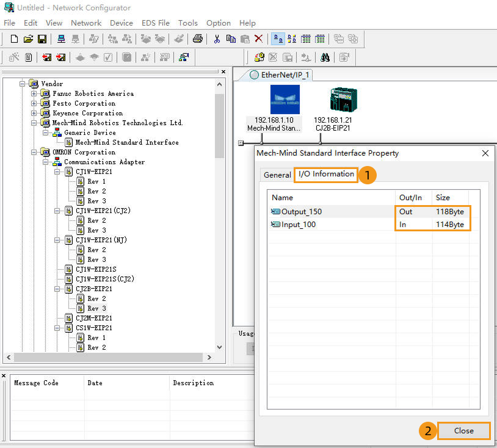
Task: Open an existing network file
Action: click(x=27, y=38)
